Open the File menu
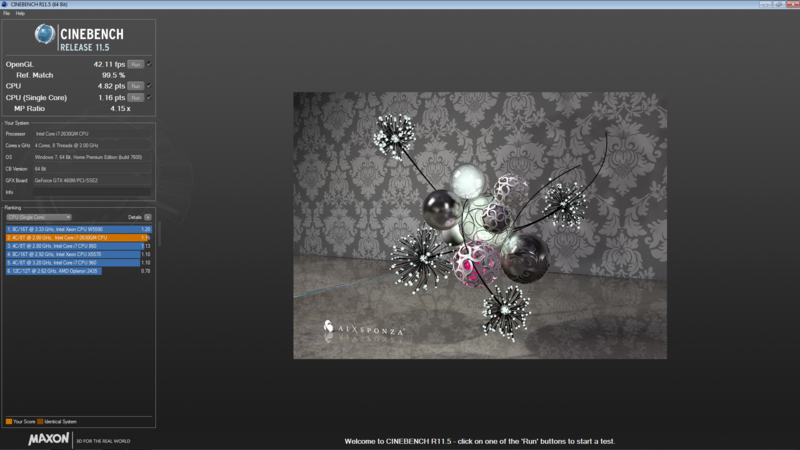The height and width of the screenshot is (450, 800). 7,13
